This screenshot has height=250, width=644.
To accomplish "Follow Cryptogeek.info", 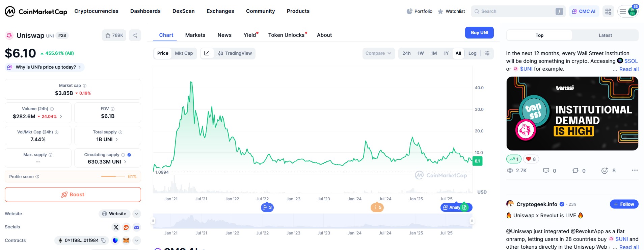I will pos(624,204).
